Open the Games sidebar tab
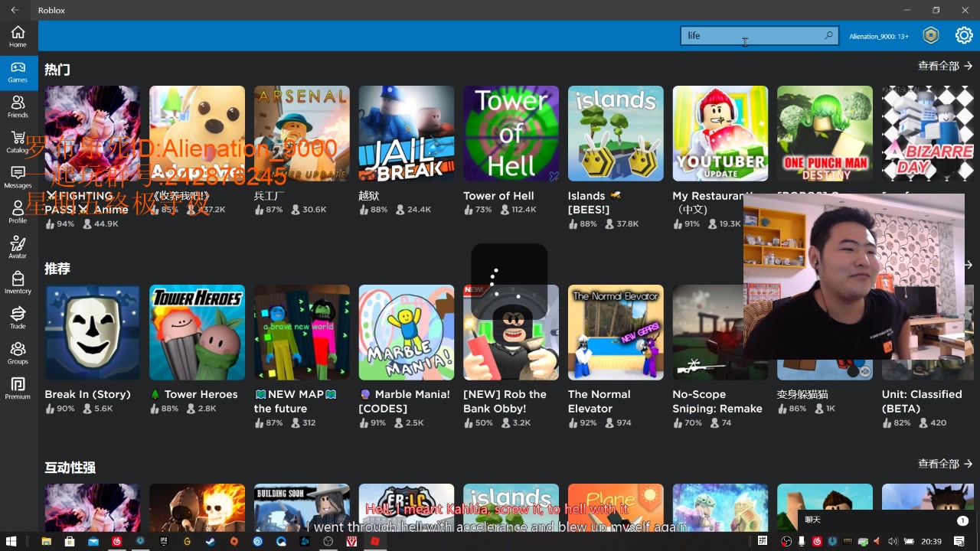Image resolution: width=980 pixels, height=551 pixels. pos(18,72)
